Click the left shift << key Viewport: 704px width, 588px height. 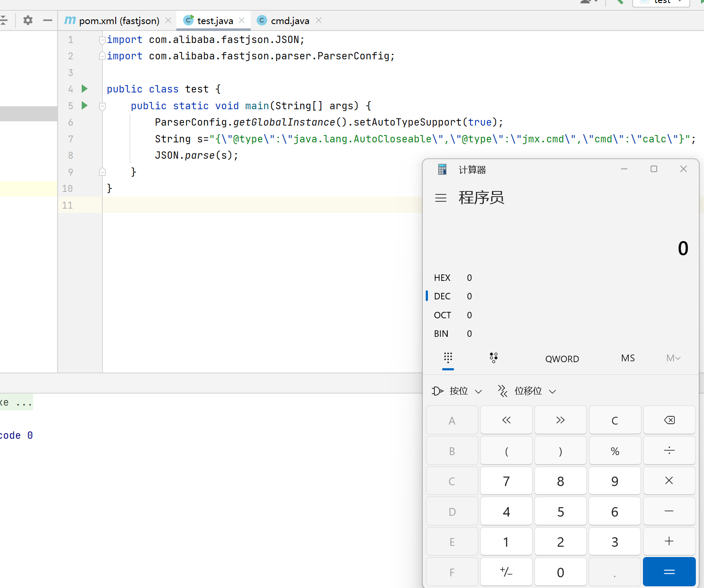coord(506,420)
